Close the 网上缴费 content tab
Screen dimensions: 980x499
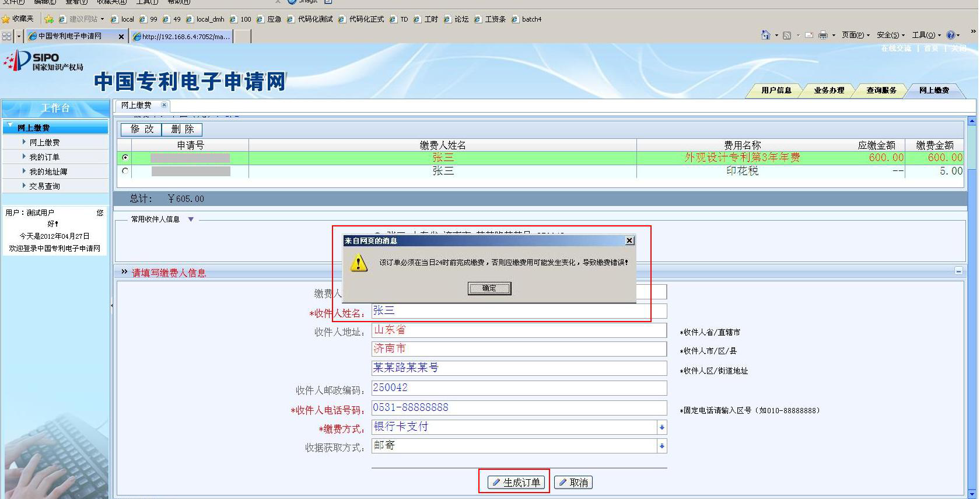pos(164,105)
